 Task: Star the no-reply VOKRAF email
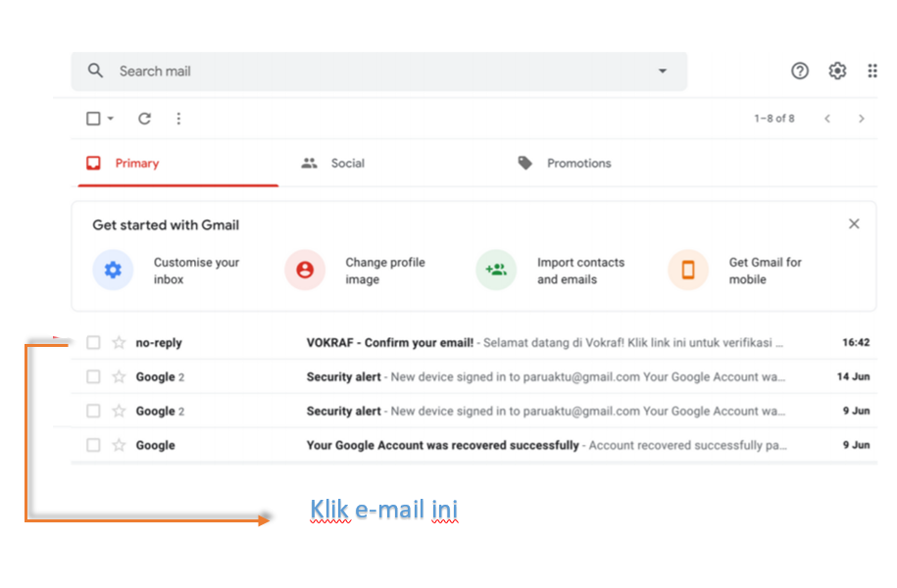pyautogui.click(x=119, y=343)
